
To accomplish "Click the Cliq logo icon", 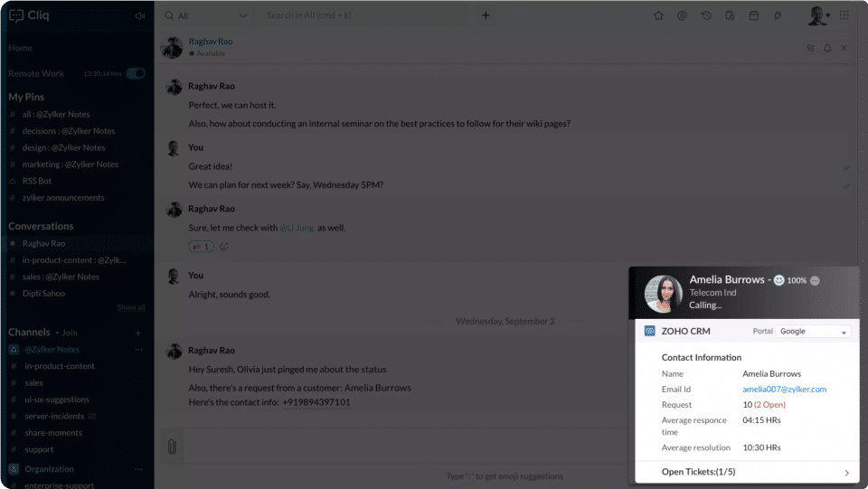I will [16, 15].
